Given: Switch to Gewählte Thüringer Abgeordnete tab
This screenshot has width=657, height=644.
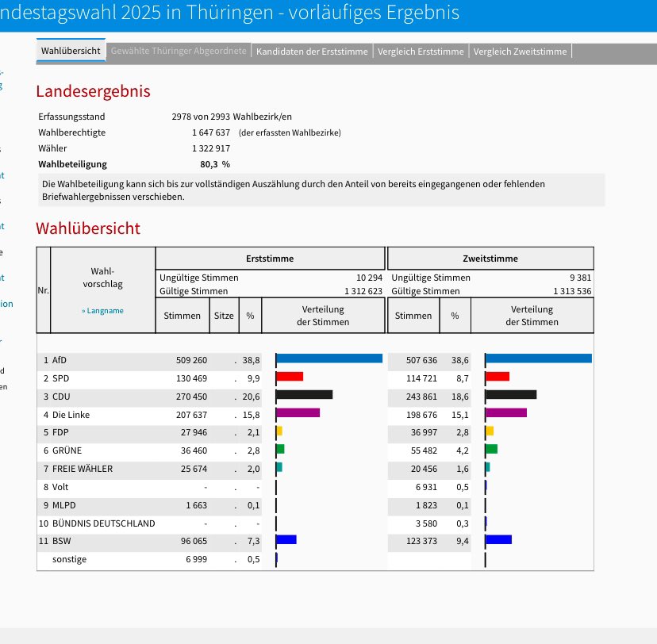Looking at the screenshot, I should [x=179, y=51].
